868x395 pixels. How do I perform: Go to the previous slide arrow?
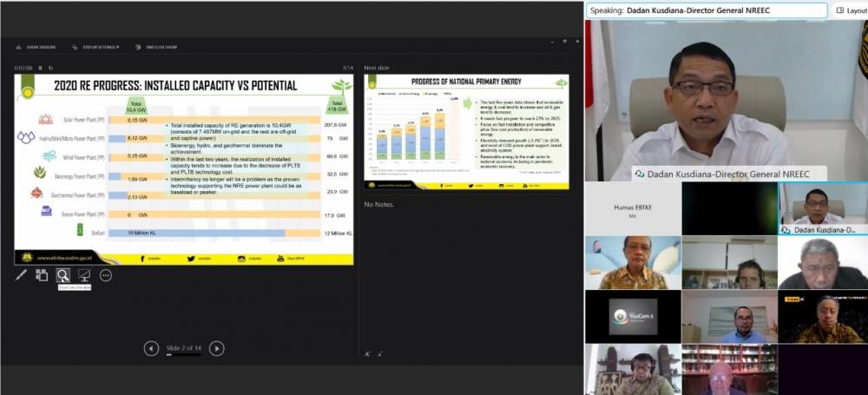point(151,348)
